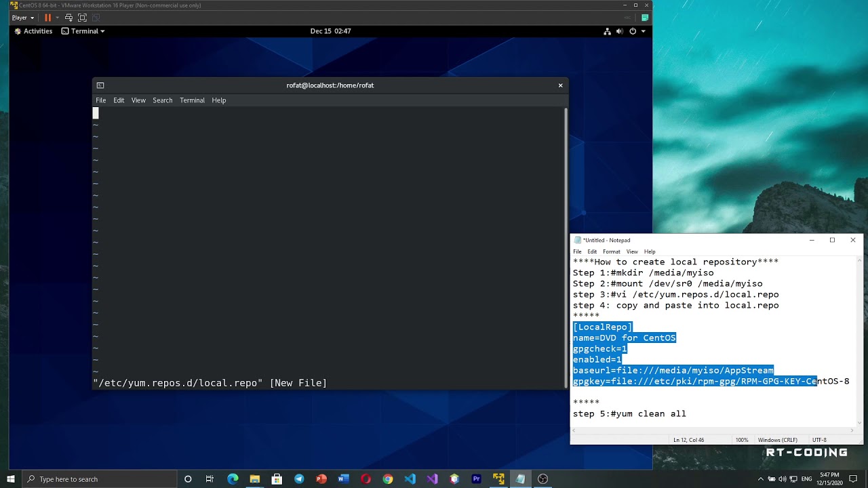Open File Explorer from taskbar
Viewport: 868px width, 488px height.
pos(254,479)
